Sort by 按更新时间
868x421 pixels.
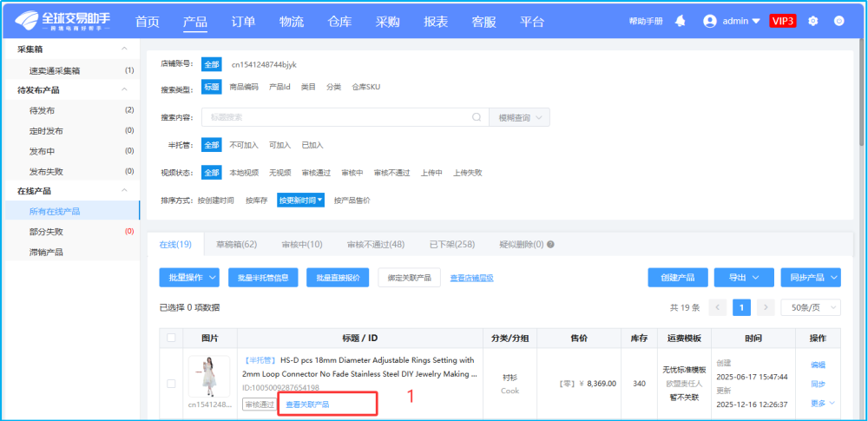click(301, 200)
